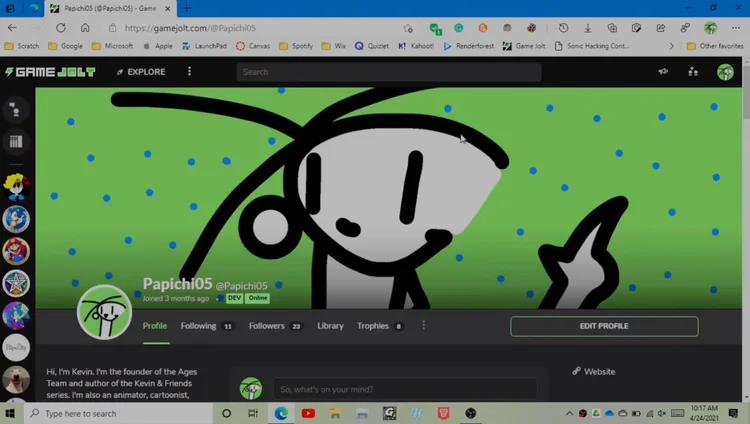750x424 pixels.
Task: Open the yellow-haired character community
Action: (x=16, y=187)
